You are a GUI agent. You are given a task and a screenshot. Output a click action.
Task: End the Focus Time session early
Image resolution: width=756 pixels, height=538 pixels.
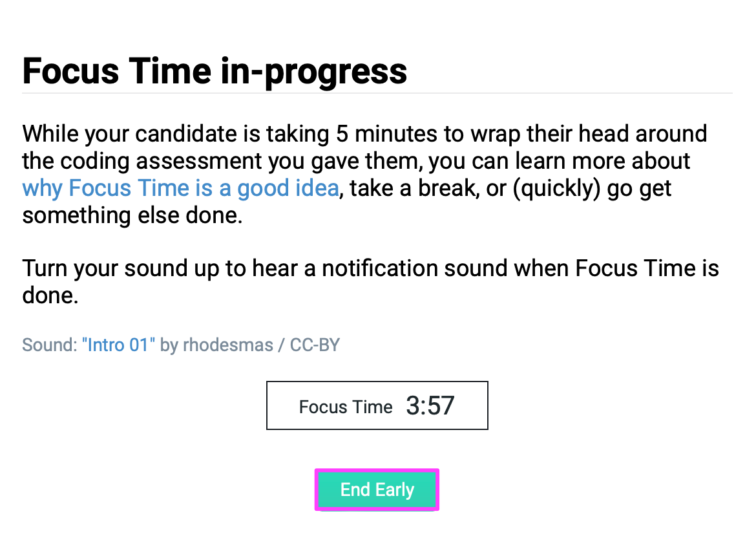coord(377,490)
